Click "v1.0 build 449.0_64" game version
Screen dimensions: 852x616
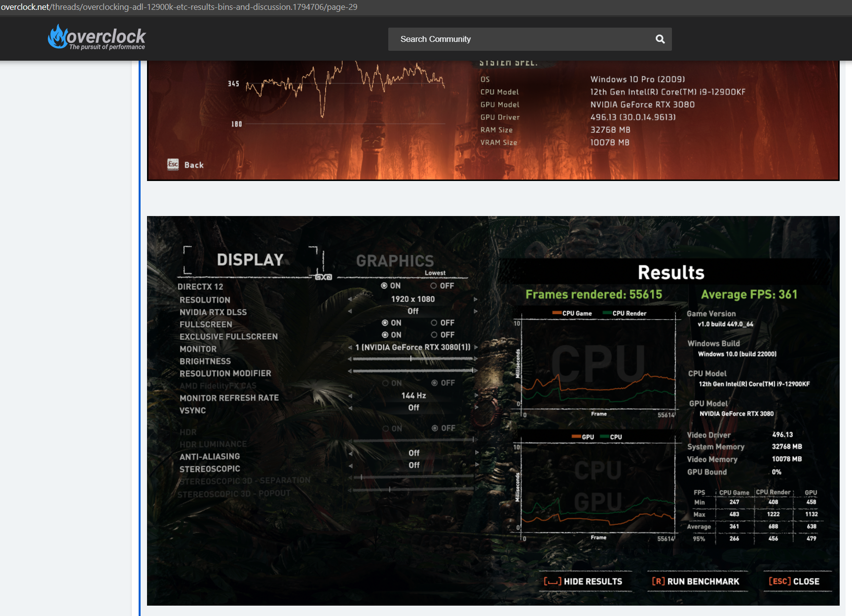coord(725,324)
